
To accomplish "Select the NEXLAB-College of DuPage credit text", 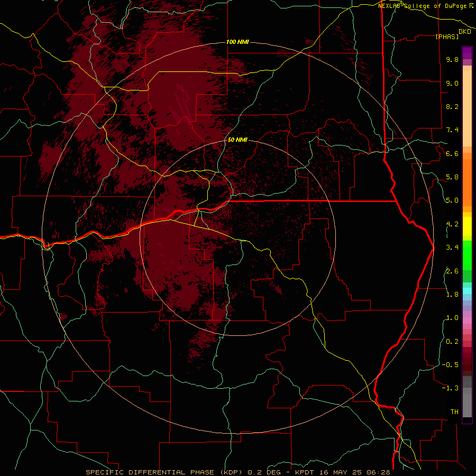I will [422, 6].
